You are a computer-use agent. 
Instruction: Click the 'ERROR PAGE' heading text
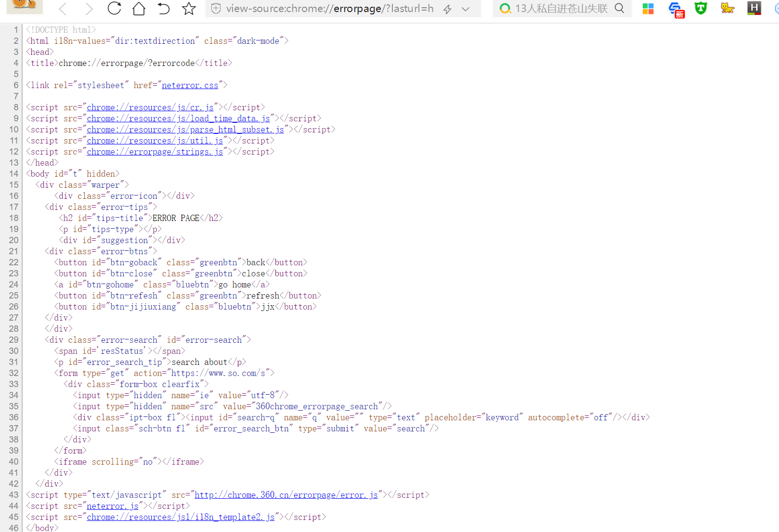(176, 218)
